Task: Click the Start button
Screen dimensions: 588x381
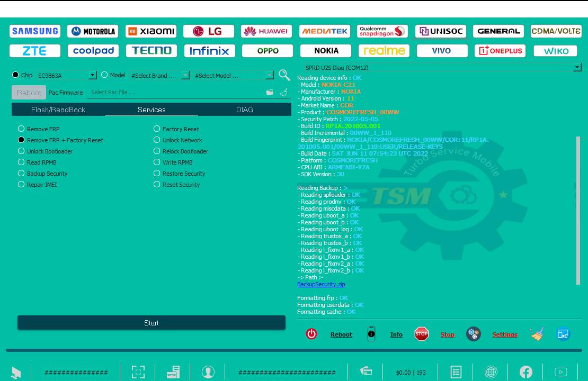Action: coord(152,323)
